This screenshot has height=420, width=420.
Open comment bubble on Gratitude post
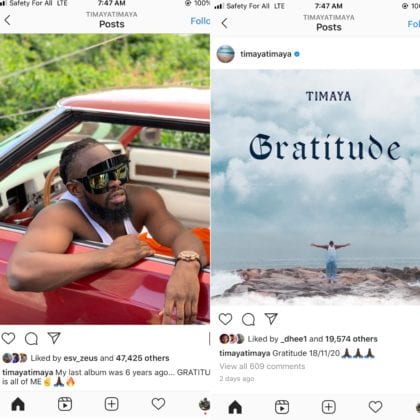[x=248, y=319]
